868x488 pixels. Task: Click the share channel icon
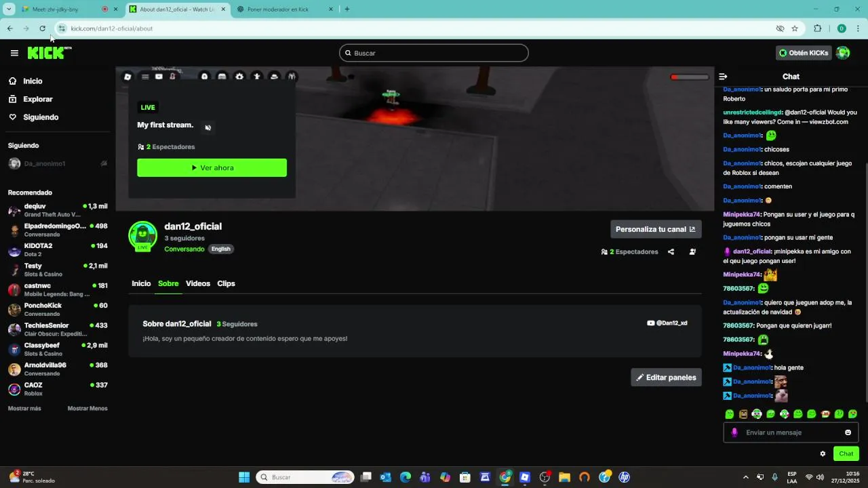point(671,251)
